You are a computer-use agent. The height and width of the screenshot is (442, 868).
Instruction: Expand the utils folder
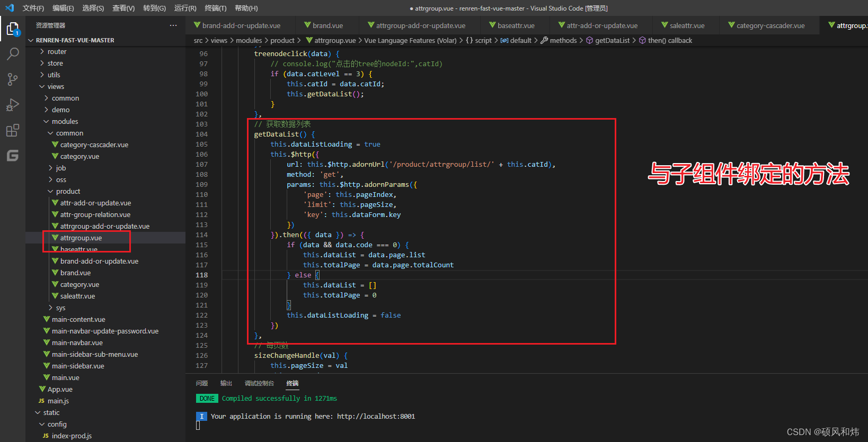pos(42,75)
